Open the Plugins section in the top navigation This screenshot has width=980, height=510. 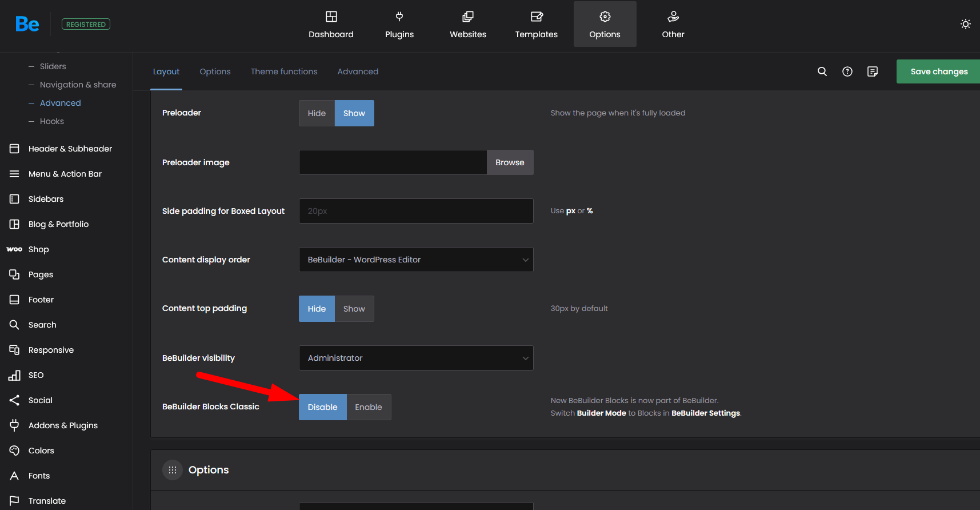point(399,24)
